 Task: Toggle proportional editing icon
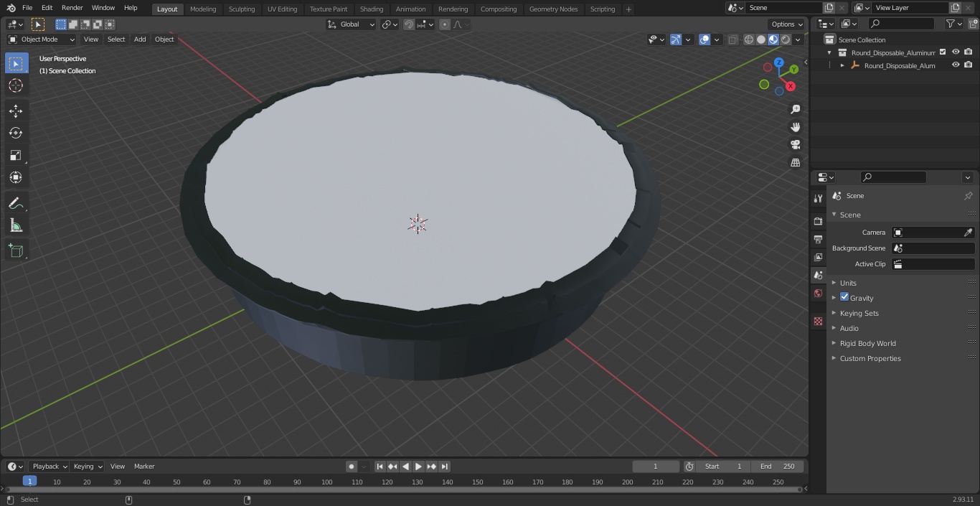[445, 24]
